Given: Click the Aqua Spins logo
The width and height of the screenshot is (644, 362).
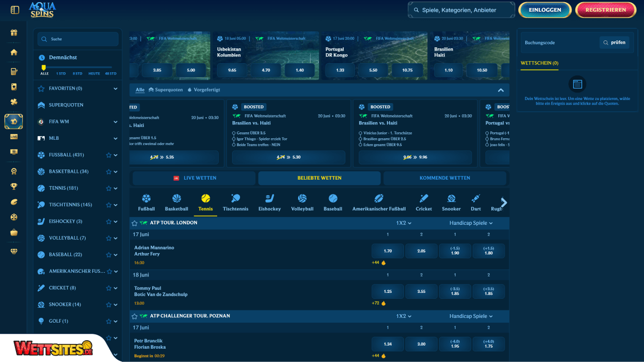Looking at the screenshot, I should 42,10.
